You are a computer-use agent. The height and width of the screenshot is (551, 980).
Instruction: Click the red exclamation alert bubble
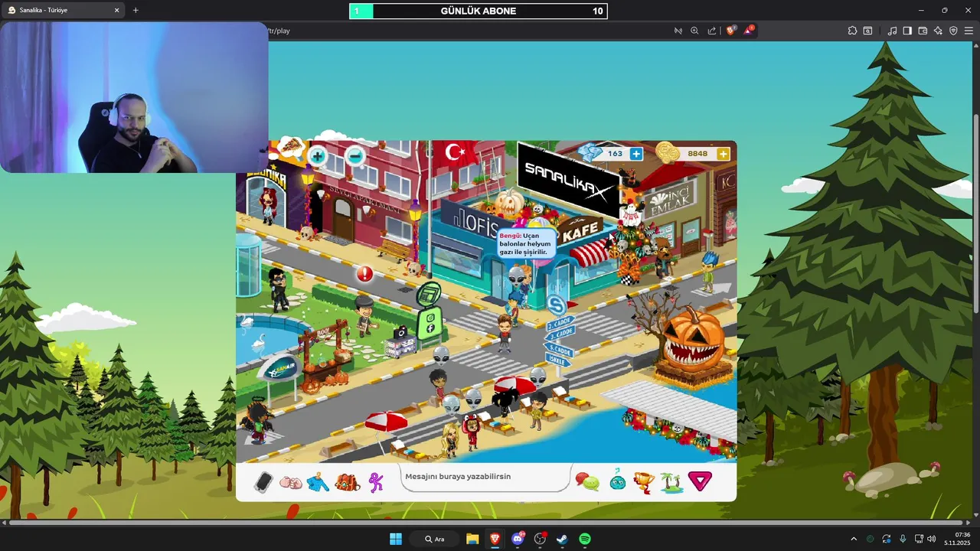pos(364,273)
